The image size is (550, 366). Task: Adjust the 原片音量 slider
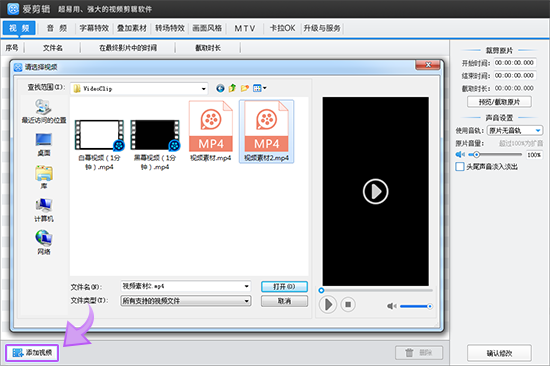tap(495, 154)
